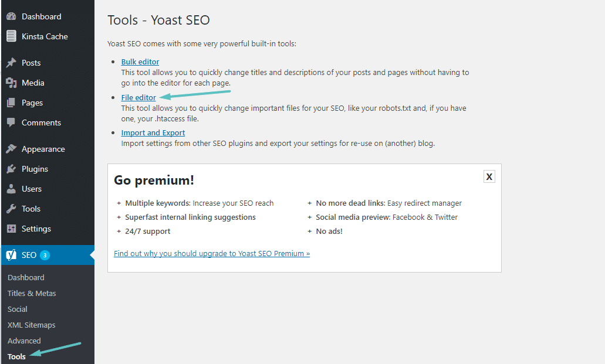Viewport: 605px width, 364px height.
Task: Open Settings using the sliders icon
Action: tap(12, 228)
